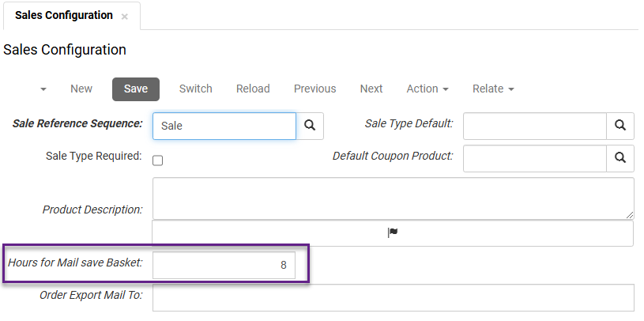644x321 pixels.
Task: Click the Switch view button
Action: point(196,89)
